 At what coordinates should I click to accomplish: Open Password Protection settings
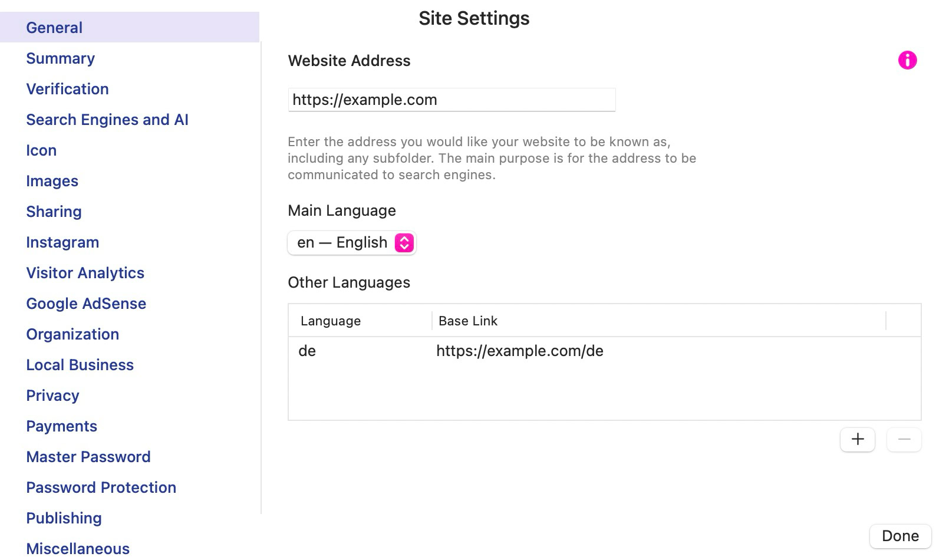(101, 487)
